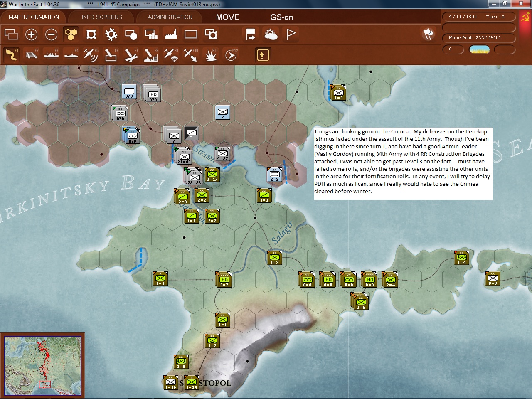Click the F12 end turn icon
The image size is (532, 399).
point(231,54)
